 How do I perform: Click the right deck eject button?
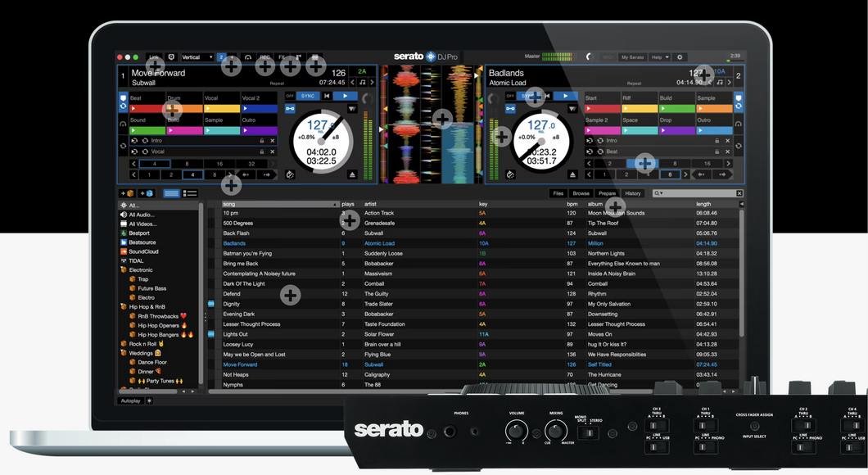[572, 174]
